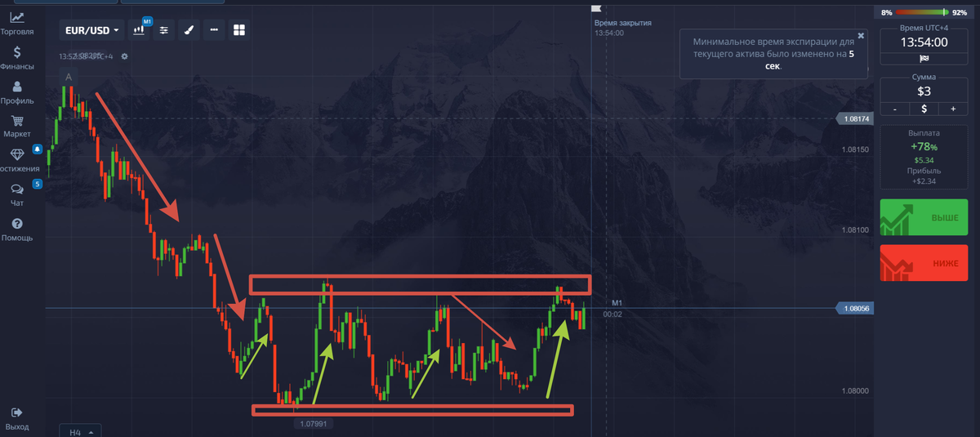Open the three-dots more options menu

214,30
